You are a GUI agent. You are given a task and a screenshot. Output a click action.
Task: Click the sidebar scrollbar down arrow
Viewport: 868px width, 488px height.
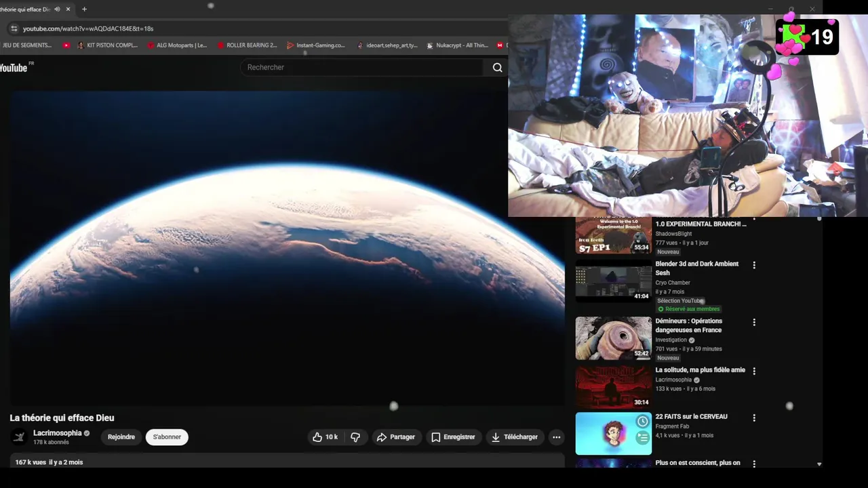coord(819,464)
